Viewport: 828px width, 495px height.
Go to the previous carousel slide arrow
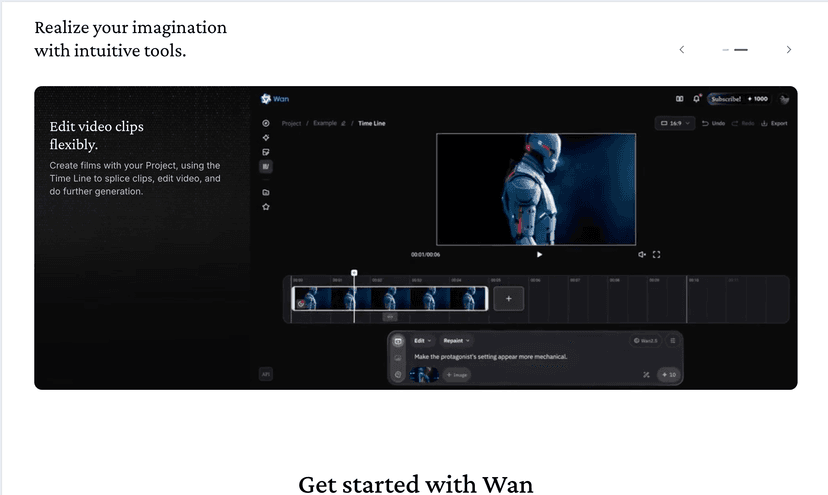click(x=682, y=50)
